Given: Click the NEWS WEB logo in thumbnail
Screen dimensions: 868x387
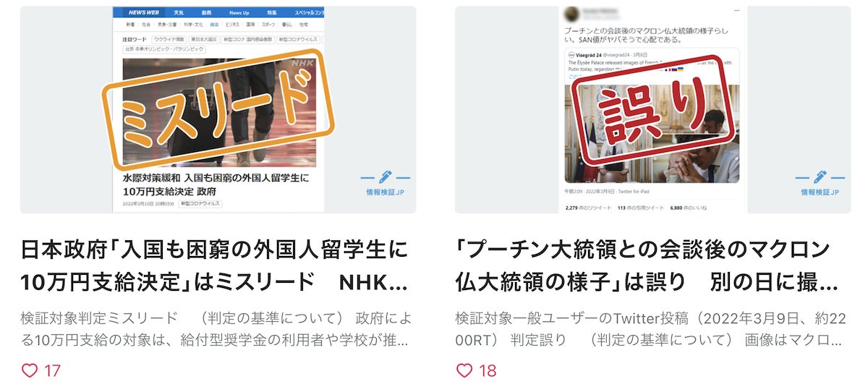Looking at the screenshot, I should pyautogui.click(x=142, y=13).
